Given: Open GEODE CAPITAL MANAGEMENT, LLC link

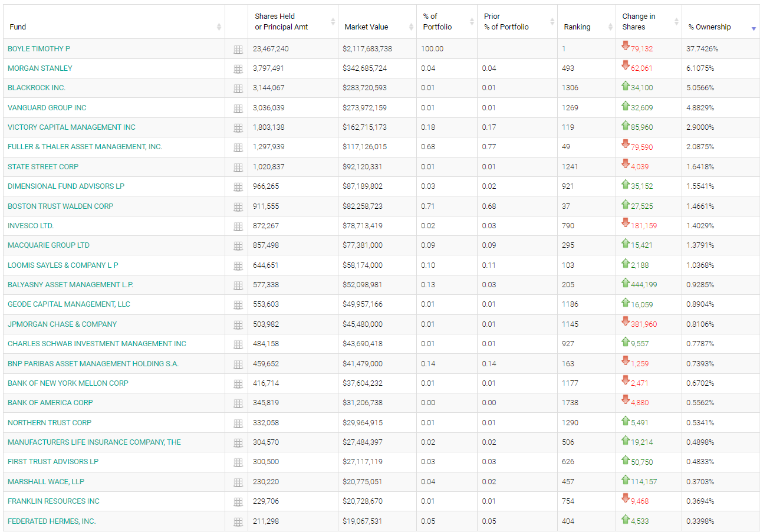Looking at the screenshot, I should 69,304.
